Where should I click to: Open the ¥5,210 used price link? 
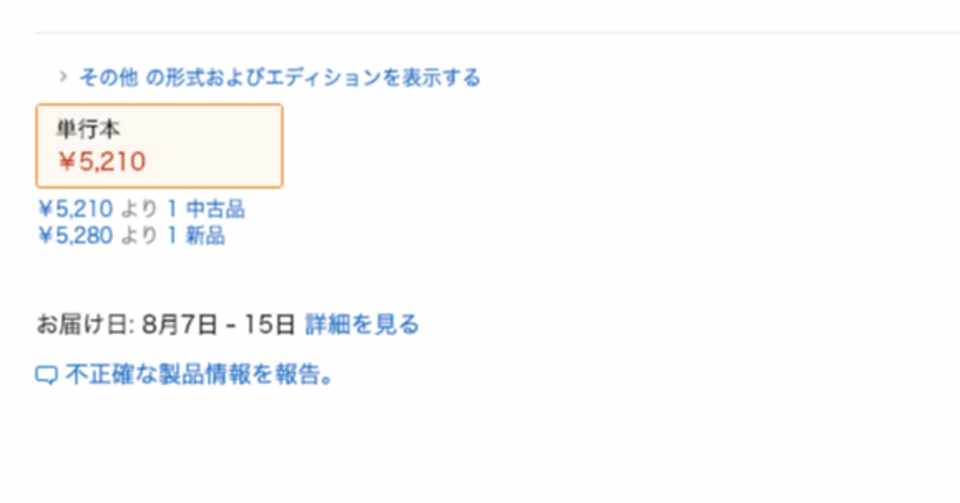75,209
